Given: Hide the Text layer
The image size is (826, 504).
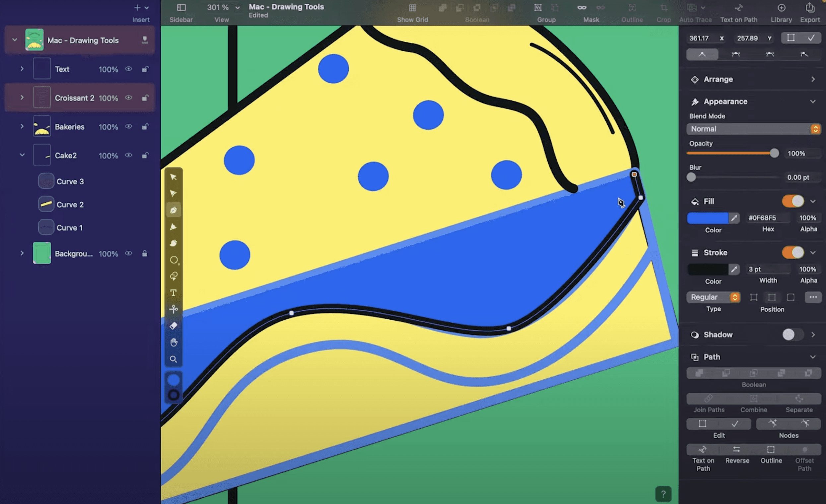Looking at the screenshot, I should click(129, 69).
